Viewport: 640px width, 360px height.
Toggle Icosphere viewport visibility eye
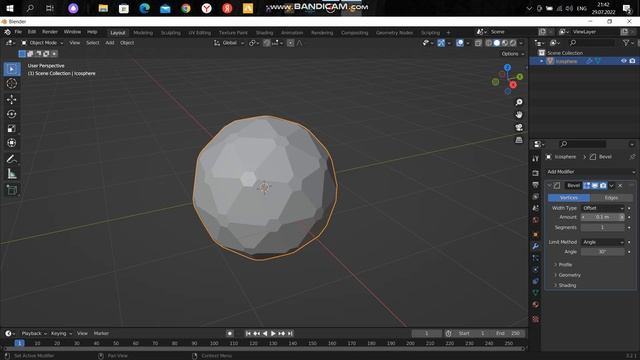pos(624,61)
